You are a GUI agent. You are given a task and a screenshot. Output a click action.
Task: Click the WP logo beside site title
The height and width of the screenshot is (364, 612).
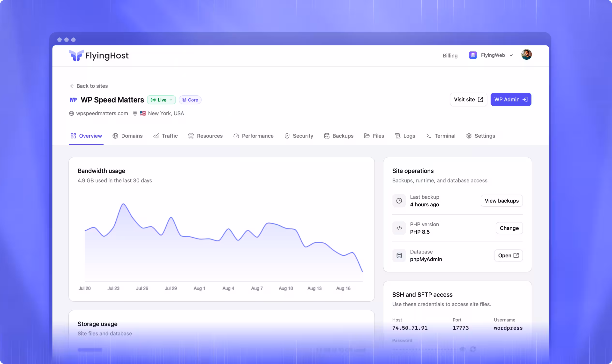[x=73, y=100]
